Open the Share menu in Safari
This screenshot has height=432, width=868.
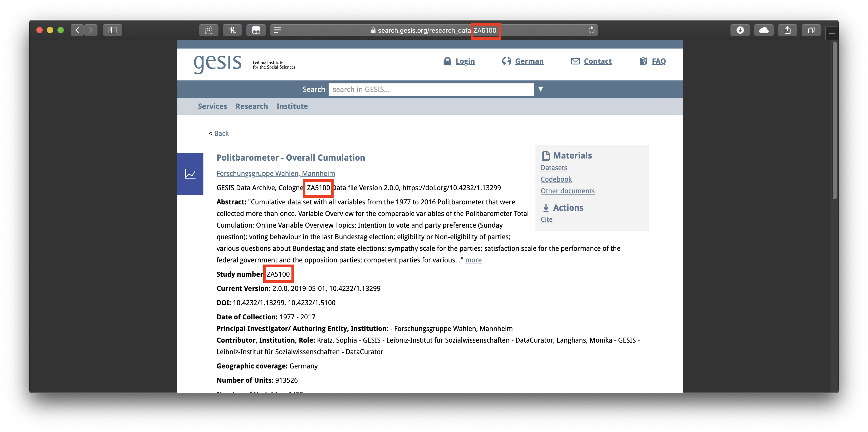coord(787,30)
